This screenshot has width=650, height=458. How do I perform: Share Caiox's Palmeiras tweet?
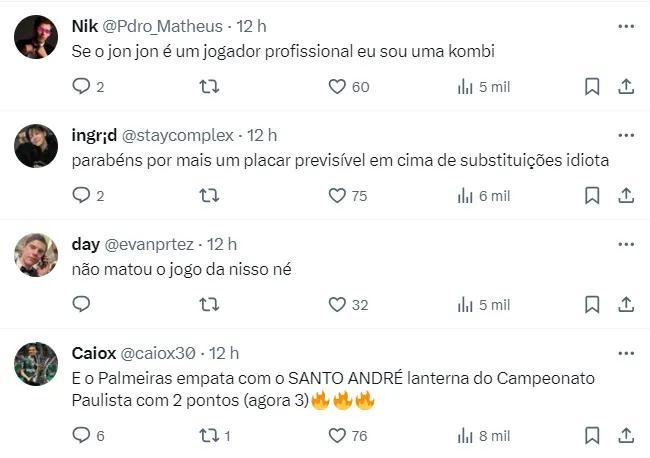(x=626, y=435)
